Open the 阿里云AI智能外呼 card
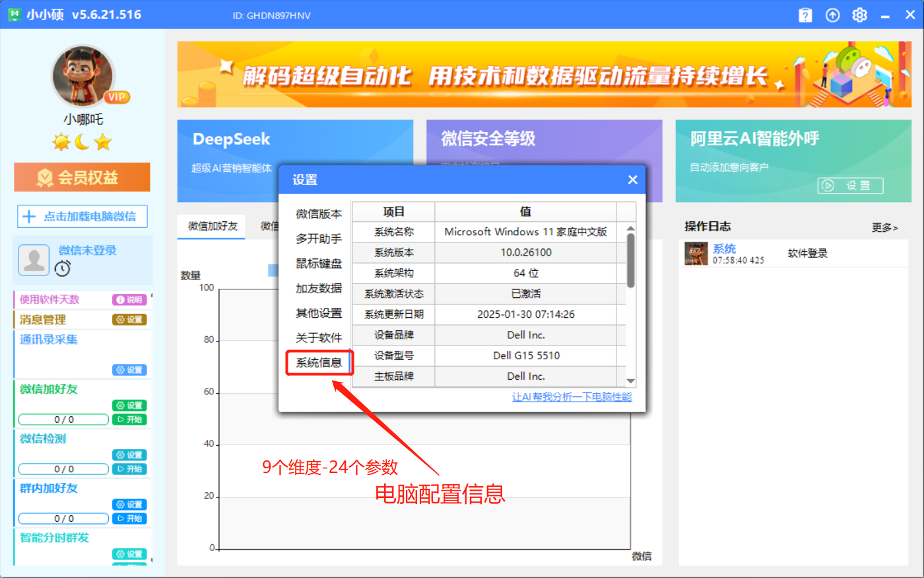Image resolution: width=924 pixels, height=578 pixels. pyautogui.click(x=793, y=161)
